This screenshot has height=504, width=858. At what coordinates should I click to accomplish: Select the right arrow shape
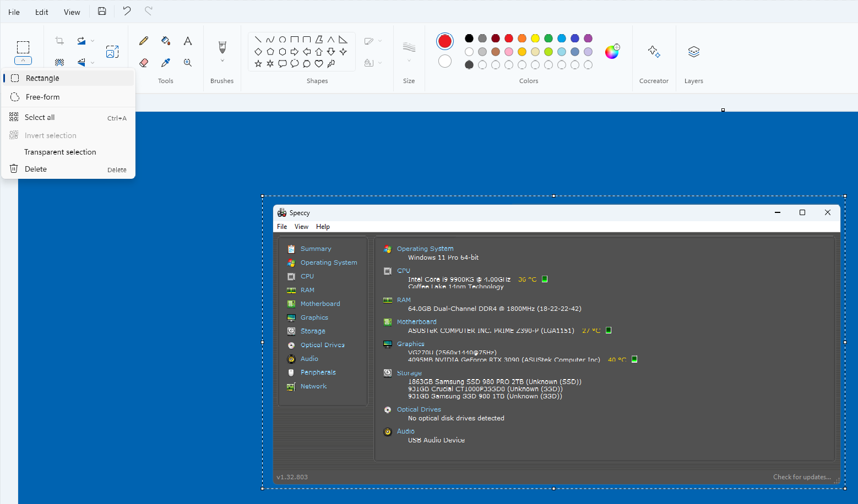[x=295, y=52]
